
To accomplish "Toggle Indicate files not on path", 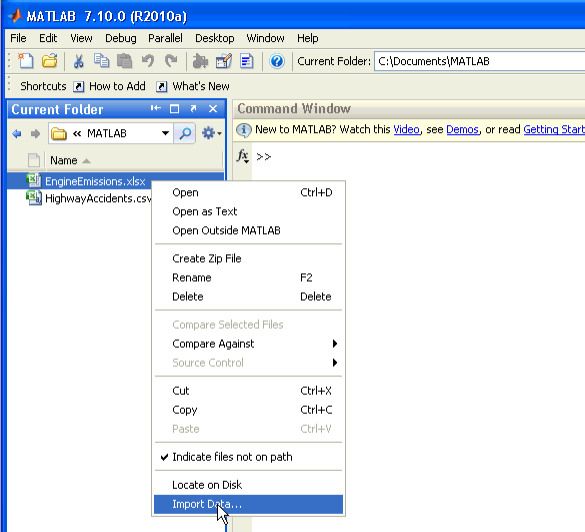I will point(248,457).
